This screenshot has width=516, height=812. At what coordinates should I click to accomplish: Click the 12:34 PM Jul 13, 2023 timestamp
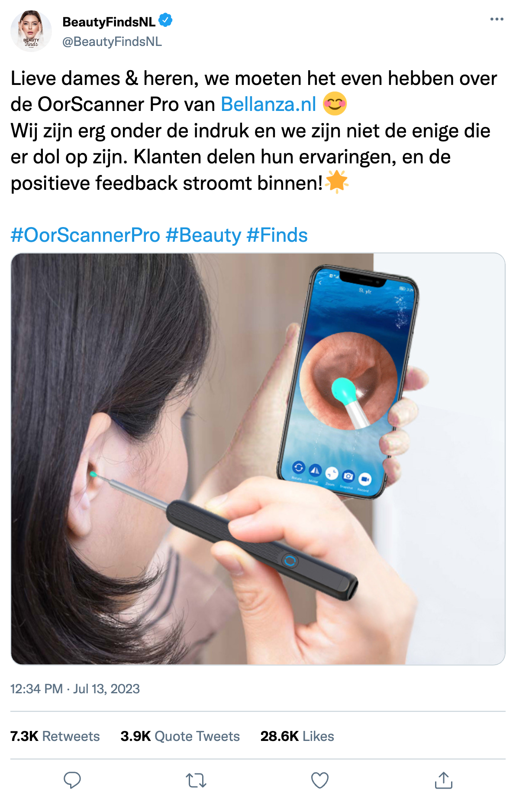(x=75, y=689)
